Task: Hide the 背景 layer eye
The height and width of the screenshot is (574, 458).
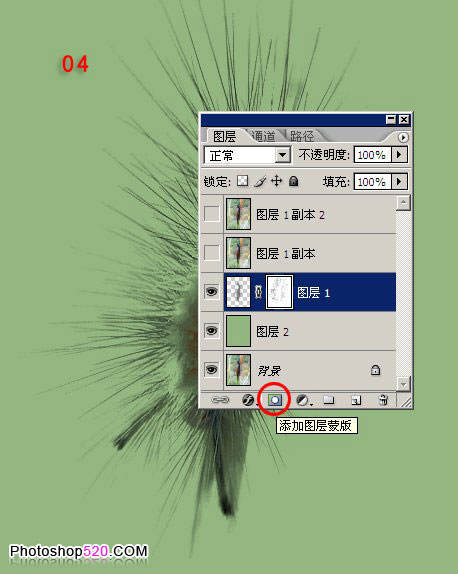Action: [212, 369]
